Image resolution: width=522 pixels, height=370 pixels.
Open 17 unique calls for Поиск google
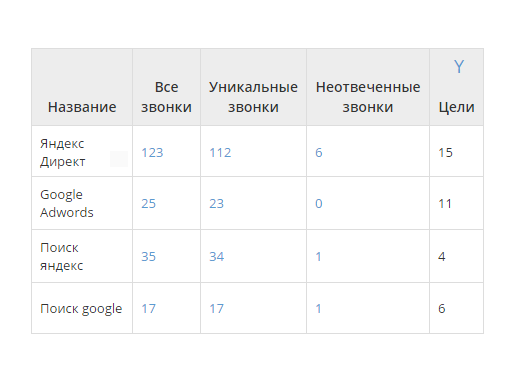[216, 309]
